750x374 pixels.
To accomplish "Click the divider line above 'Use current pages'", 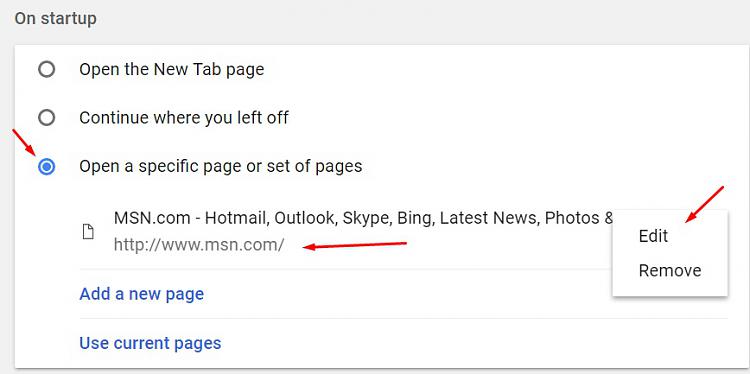I will pyautogui.click(x=403, y=319).
